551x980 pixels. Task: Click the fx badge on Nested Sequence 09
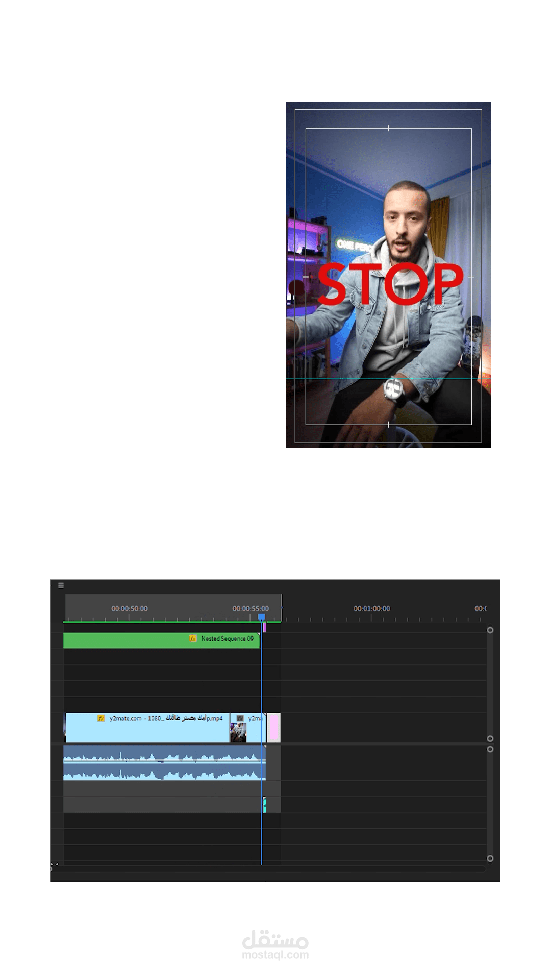193,639
